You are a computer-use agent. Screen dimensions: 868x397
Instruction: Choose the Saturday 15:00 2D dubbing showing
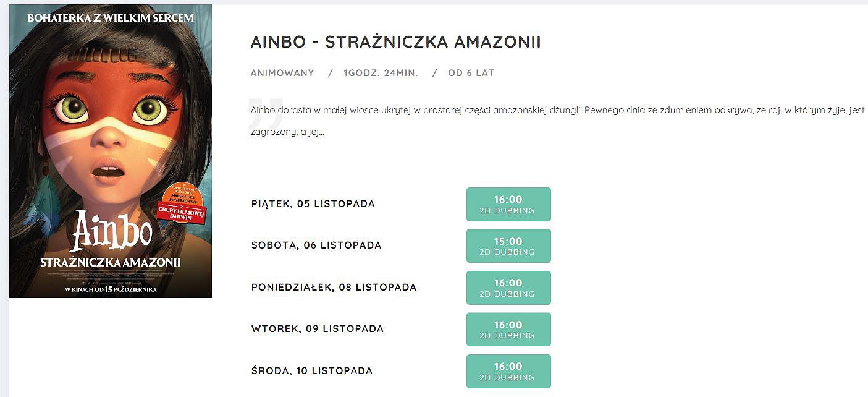[x=508, y=246]
